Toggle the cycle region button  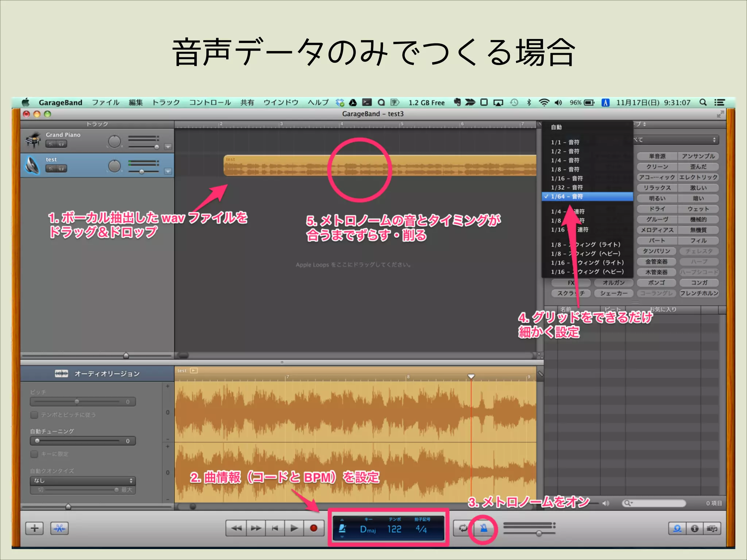463,528
